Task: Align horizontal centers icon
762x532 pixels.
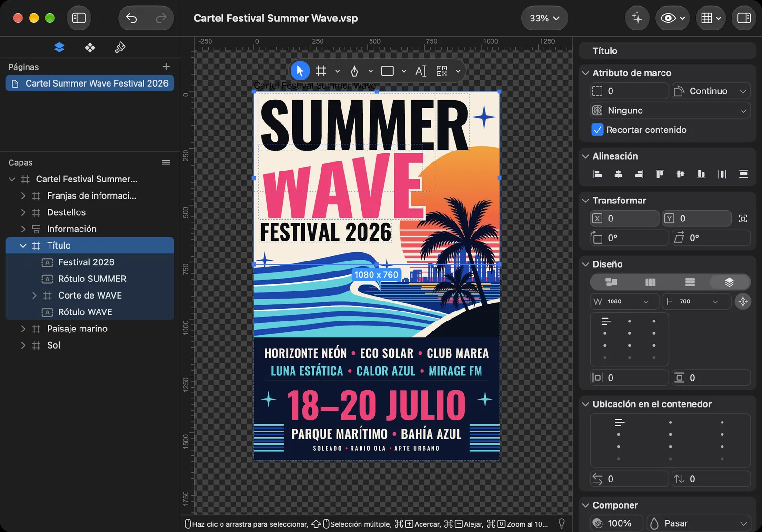Action: 618,174
